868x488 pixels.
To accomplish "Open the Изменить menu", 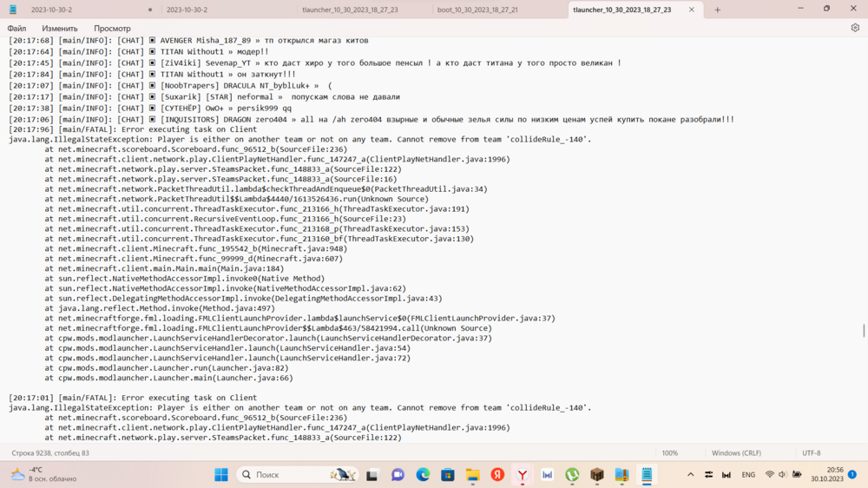I will click(x=60, y=29).
